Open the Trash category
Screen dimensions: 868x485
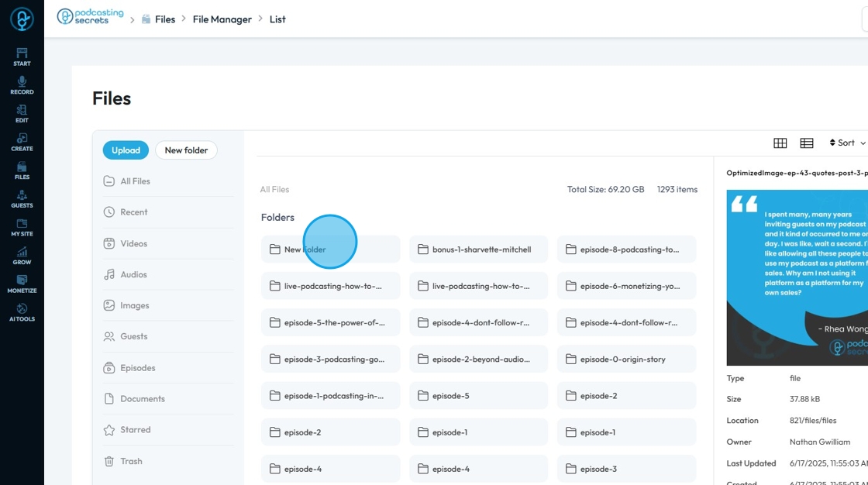[x=131, y=461]
